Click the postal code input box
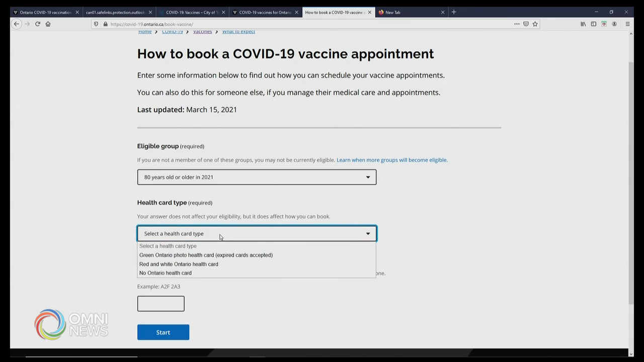The height and width of the screenshot is (362, 644). pos(160,304)
